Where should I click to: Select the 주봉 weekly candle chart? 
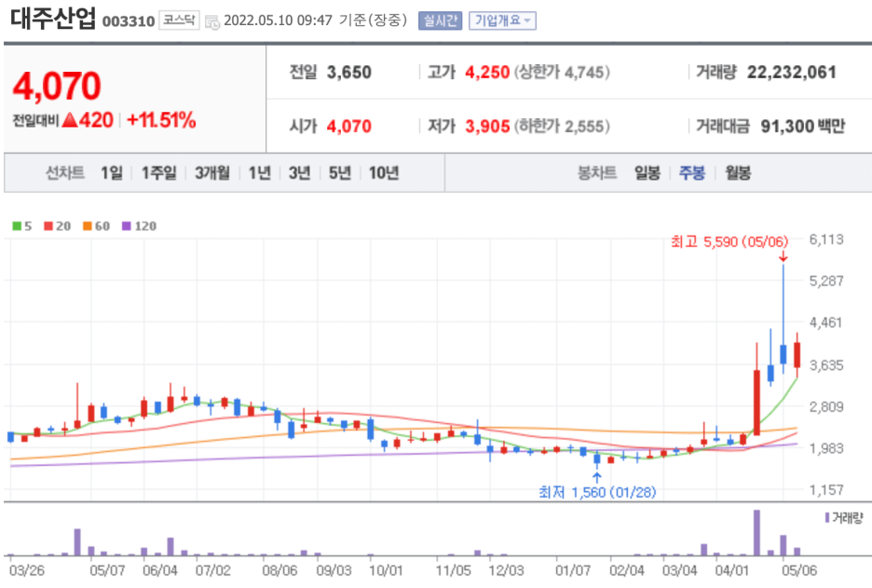[x=692, y=173]
